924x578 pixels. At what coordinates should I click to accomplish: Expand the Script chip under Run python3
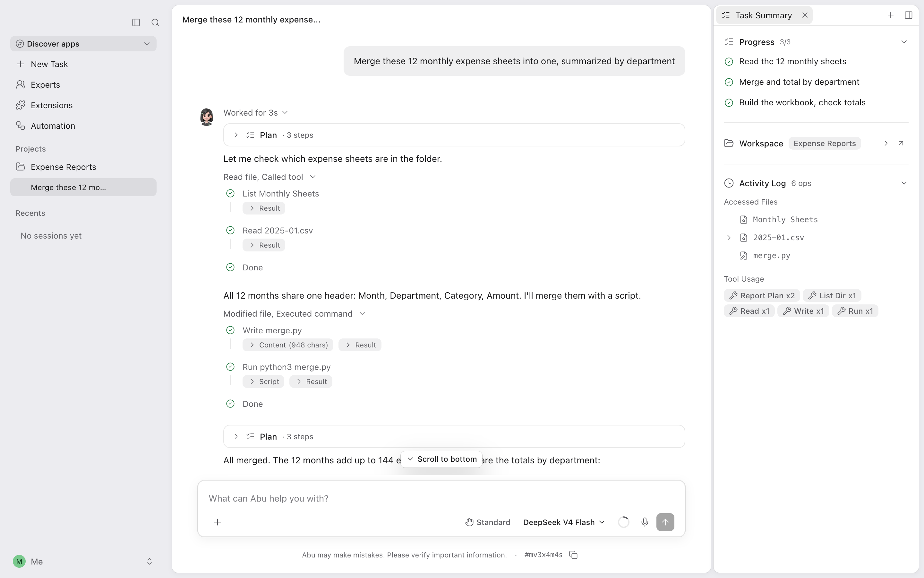click(263, 381)
